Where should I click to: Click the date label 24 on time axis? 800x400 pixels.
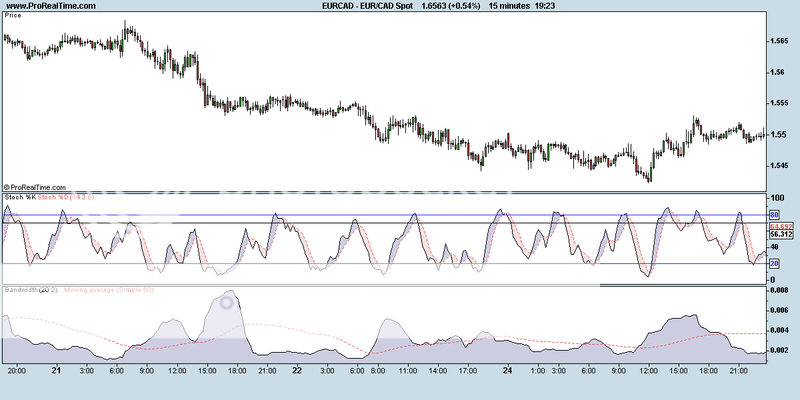coord(507,369)
